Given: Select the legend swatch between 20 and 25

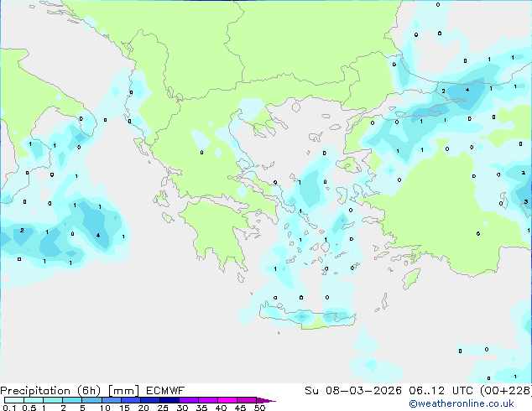Looking at the screenshot, I should 150,400.
